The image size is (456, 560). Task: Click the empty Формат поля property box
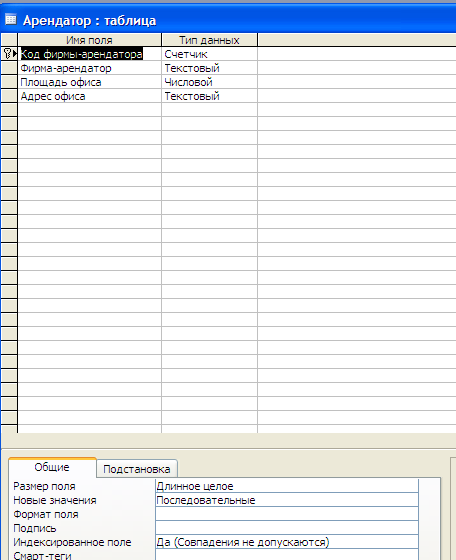point(287,514)
